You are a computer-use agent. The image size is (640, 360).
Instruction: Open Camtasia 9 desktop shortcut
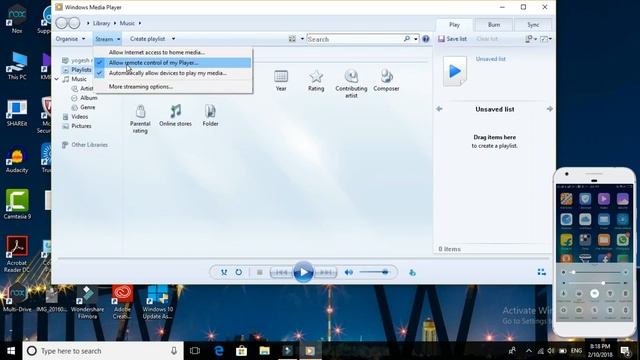click(17, 204)
